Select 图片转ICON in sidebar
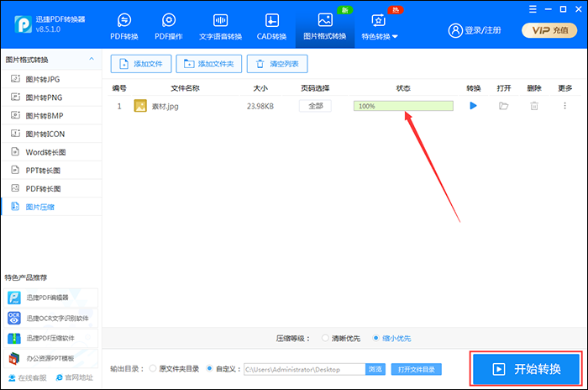This screenshot has height=390, width=588. [51, 134]
